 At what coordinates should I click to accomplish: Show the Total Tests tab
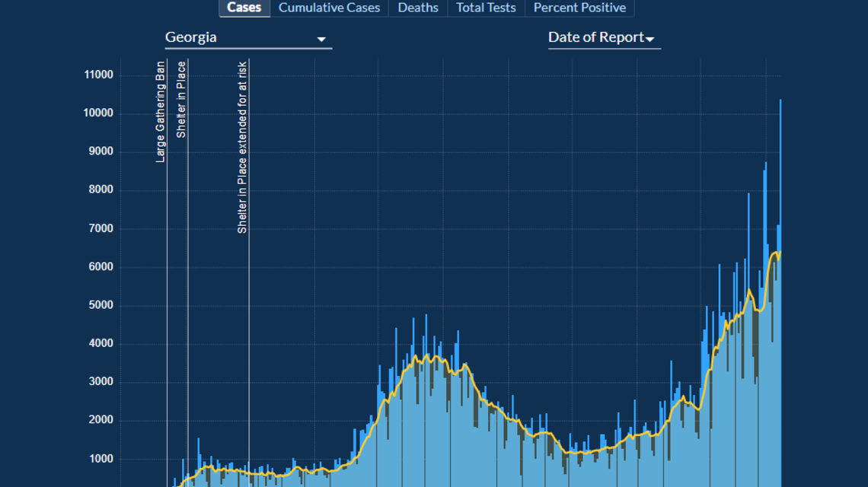pyautogui.click(x=486, y=8)
